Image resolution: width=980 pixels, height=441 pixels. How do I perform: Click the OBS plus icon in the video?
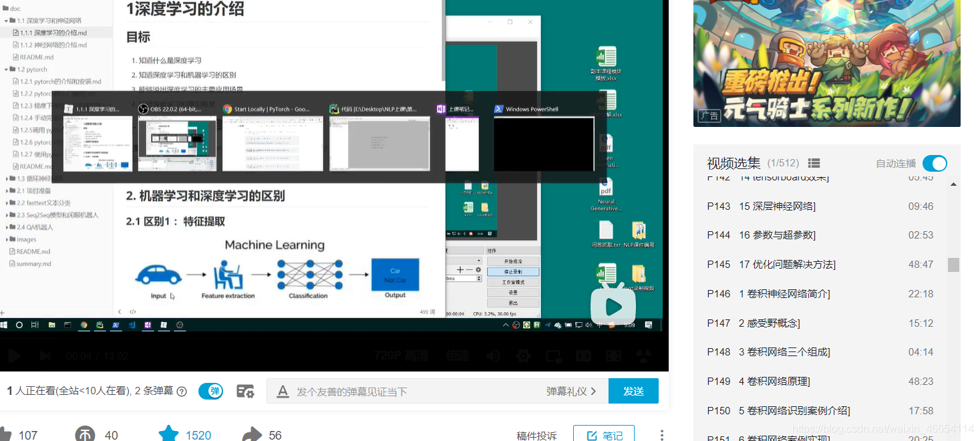tap(460, 269)
